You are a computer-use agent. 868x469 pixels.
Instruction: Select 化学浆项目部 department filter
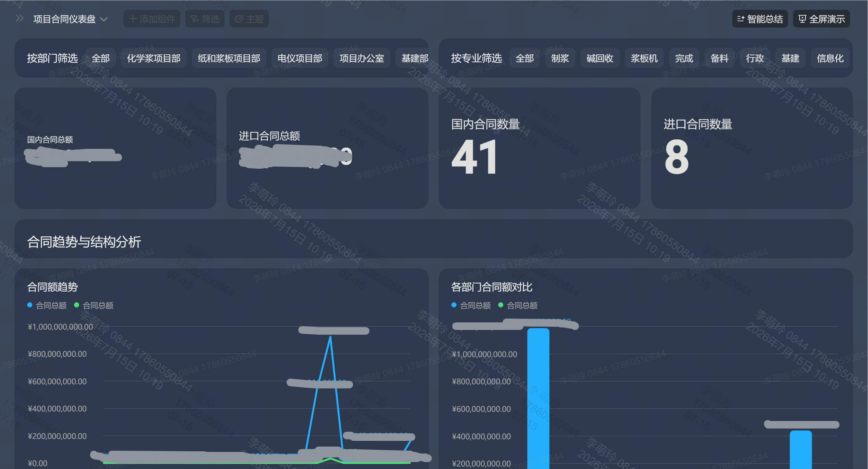point(154,58)
